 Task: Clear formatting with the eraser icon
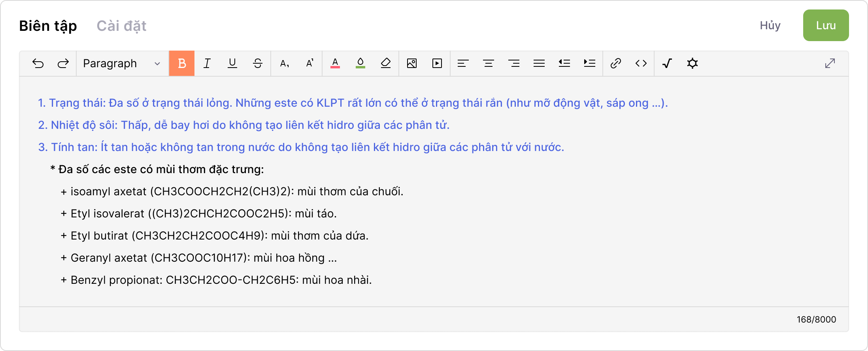pyautogui.click(x=386, y=63)
